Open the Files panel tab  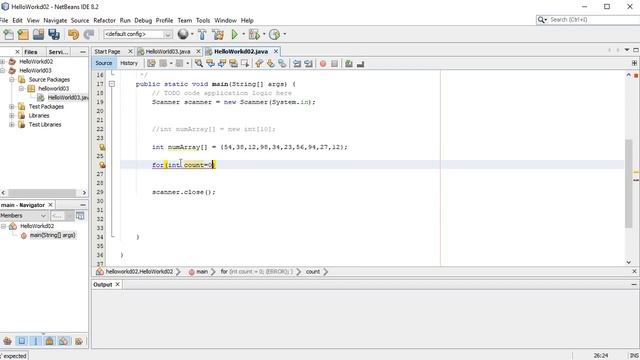(31, 52)
